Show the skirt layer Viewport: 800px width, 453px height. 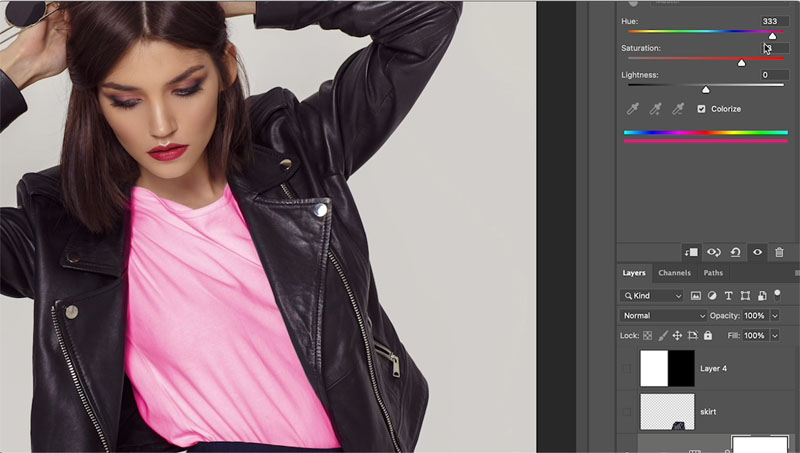627,411
